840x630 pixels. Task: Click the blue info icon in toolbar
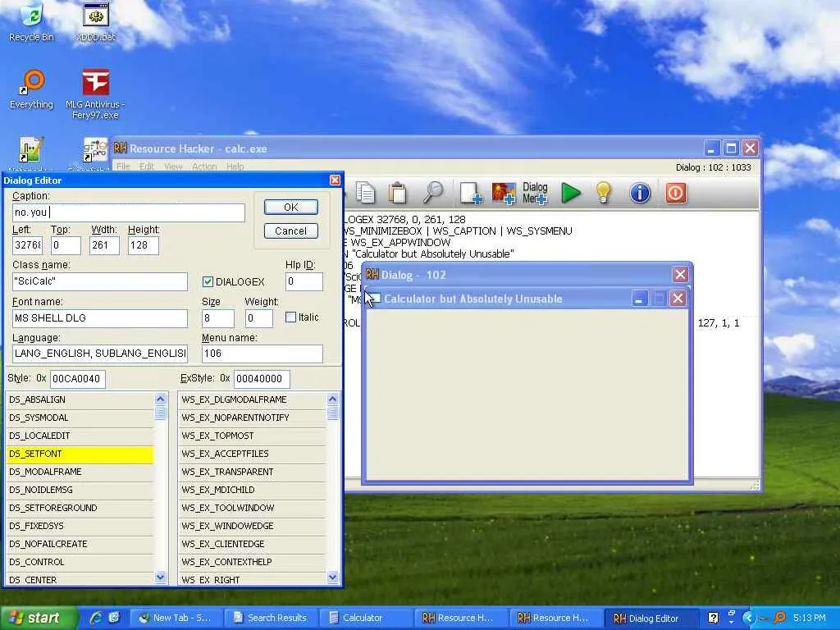[x=640, y=193]
